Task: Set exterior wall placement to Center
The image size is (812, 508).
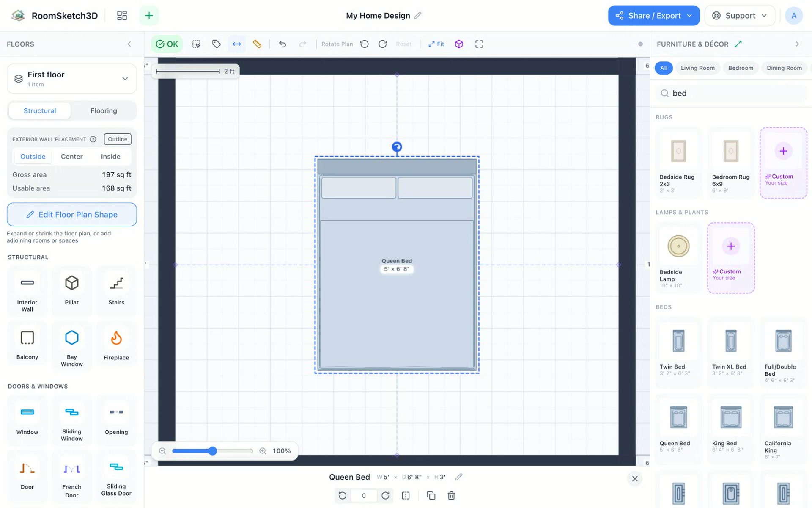Action: pyautogui.click(x=71, y=157)
